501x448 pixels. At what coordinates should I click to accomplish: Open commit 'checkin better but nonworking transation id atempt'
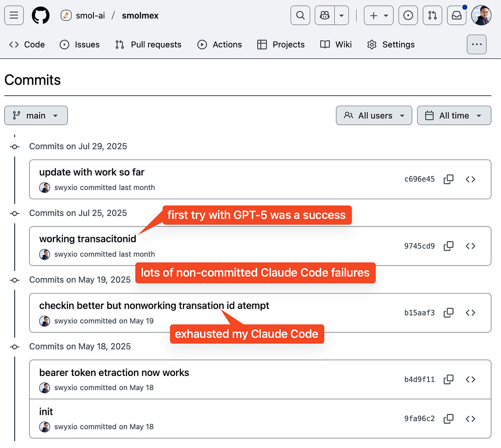[x=154, y=306]
